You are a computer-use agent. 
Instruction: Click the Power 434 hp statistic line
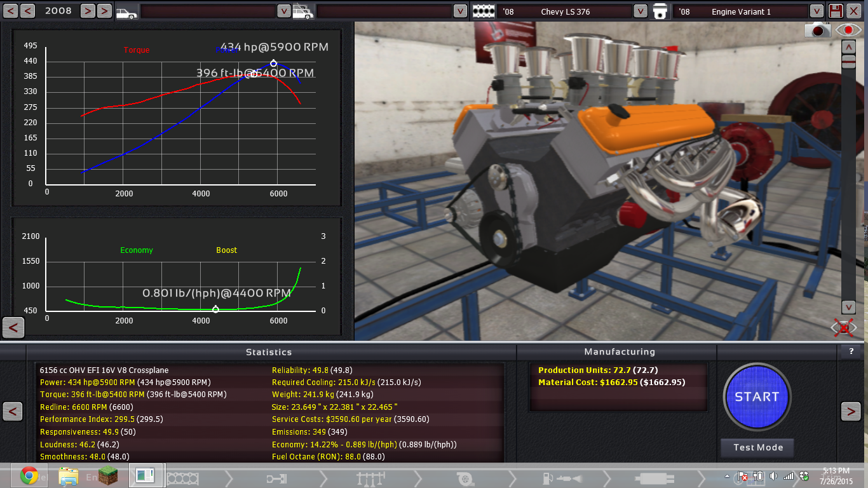point(125,383)
